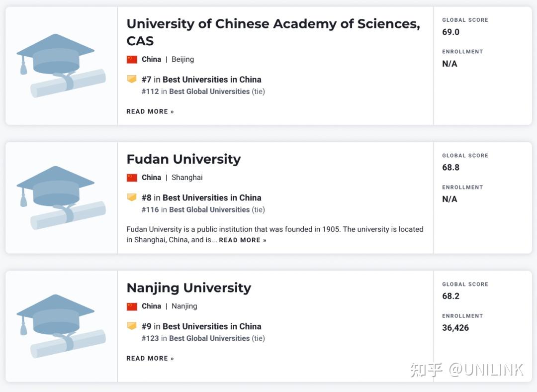Click READ MORE under the CAS entry
Image resolution: width=537 pixels, height=392 pixels.
pos(150,112)
